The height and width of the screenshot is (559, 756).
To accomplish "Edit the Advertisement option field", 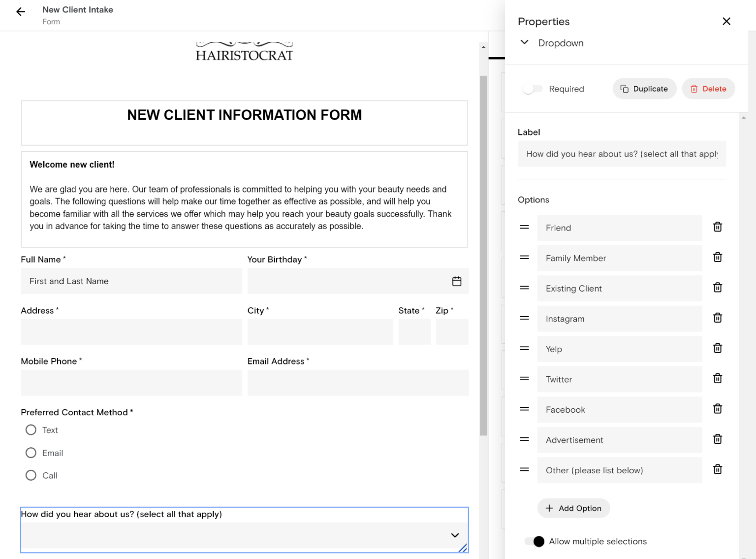I will click(x=620, y=440).
